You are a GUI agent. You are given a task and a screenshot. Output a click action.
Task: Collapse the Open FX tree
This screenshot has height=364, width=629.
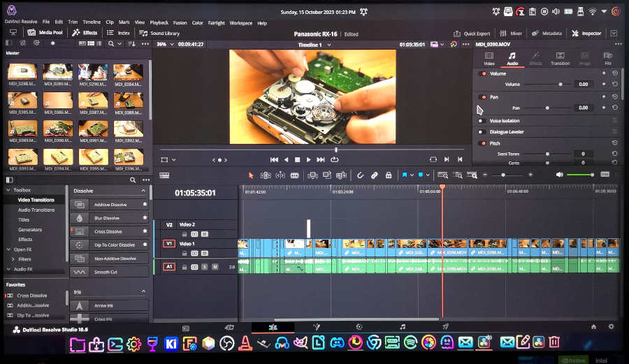point(8,249)
